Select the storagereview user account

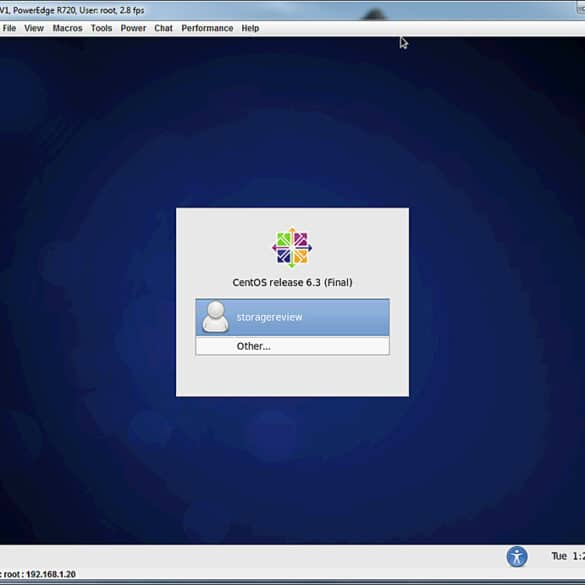click(x=292, y=317)
